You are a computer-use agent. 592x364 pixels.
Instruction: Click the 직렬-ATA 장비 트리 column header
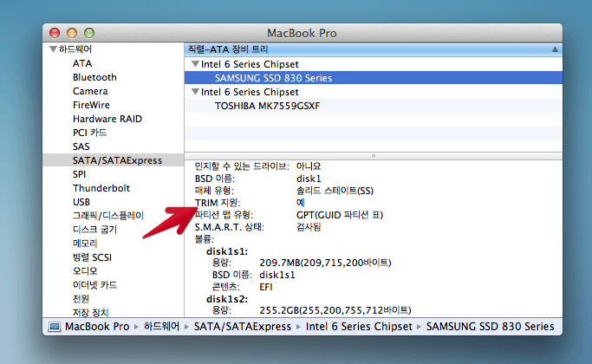(x=374, y=49)
